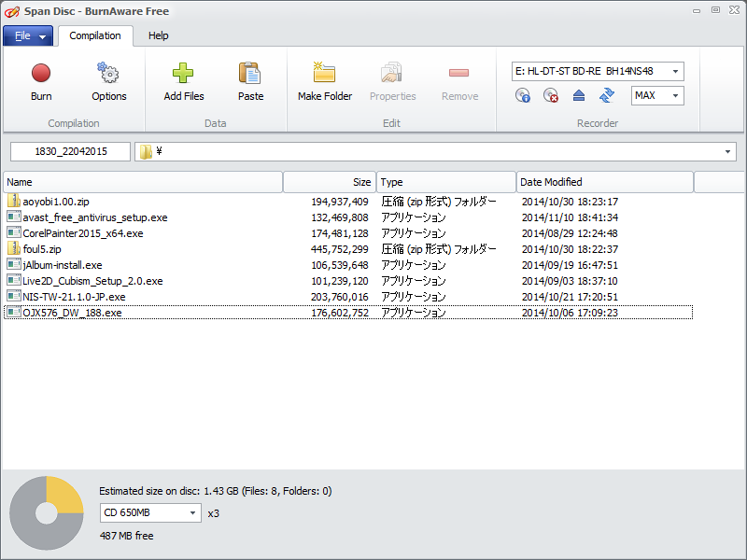
Task: Click the Live2D_Cubism_Setup_2.0.exe file icon
Action: [14, 280]
